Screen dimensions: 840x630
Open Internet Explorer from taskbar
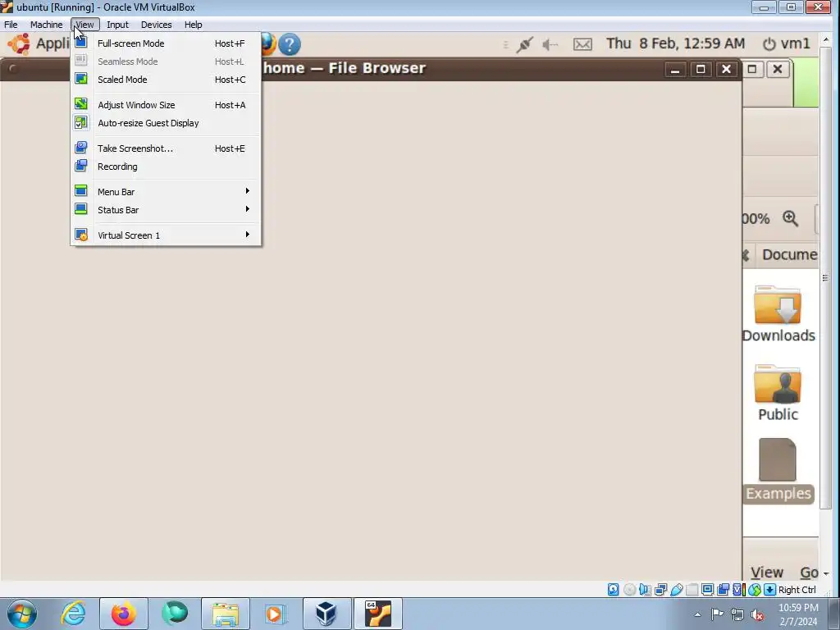pyautogui.click(x=73, y=614)
